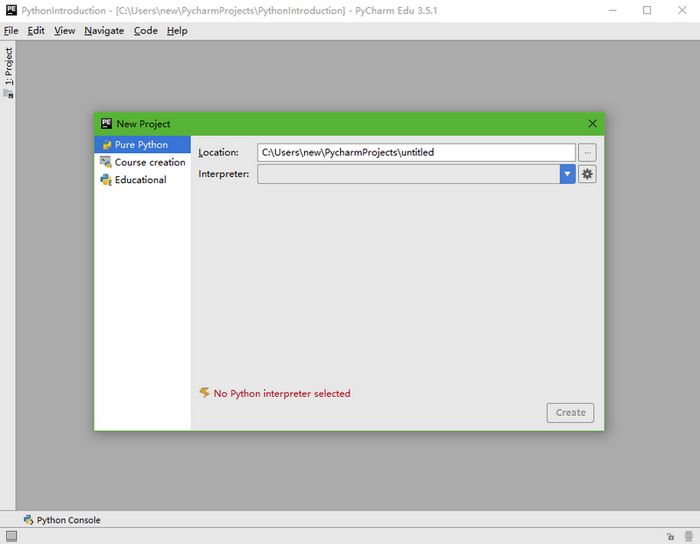Viewport: 700px width, 544px height.
Task: Open the Code menu
Action: pyautogui.click(x=146, y=31)
